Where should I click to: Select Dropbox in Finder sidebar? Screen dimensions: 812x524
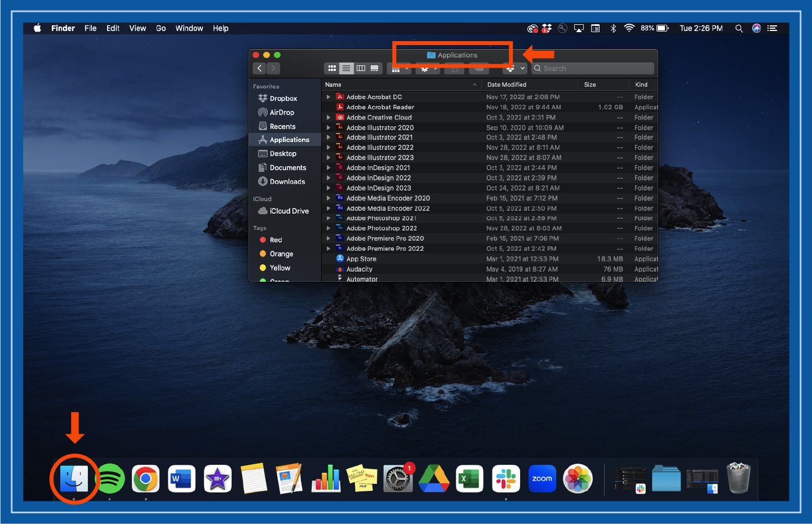coord(285,98)
